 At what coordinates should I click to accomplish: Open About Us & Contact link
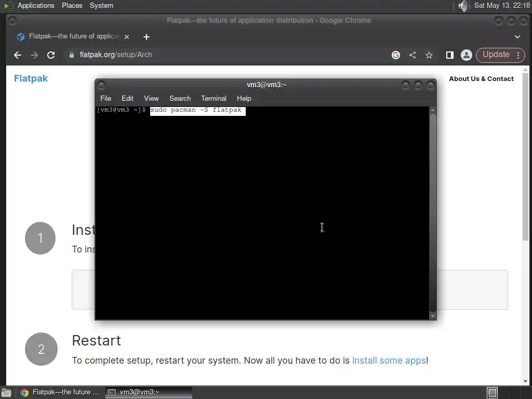(x=481, y=79)
